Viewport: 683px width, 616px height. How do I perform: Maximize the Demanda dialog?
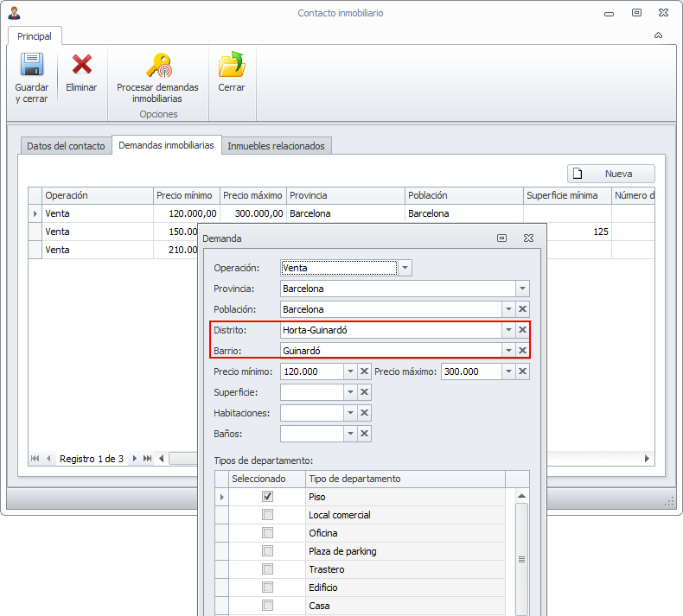(x=501, y=238)
